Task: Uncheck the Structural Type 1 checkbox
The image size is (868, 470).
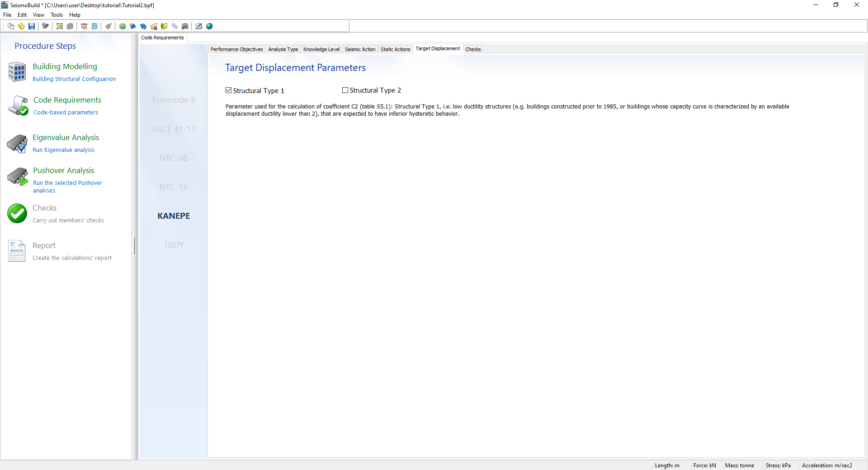Action: pos(229,90)
